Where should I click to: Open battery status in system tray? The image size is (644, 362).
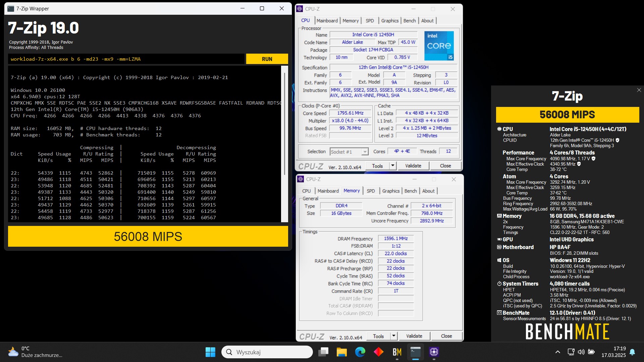click(591, 352)
